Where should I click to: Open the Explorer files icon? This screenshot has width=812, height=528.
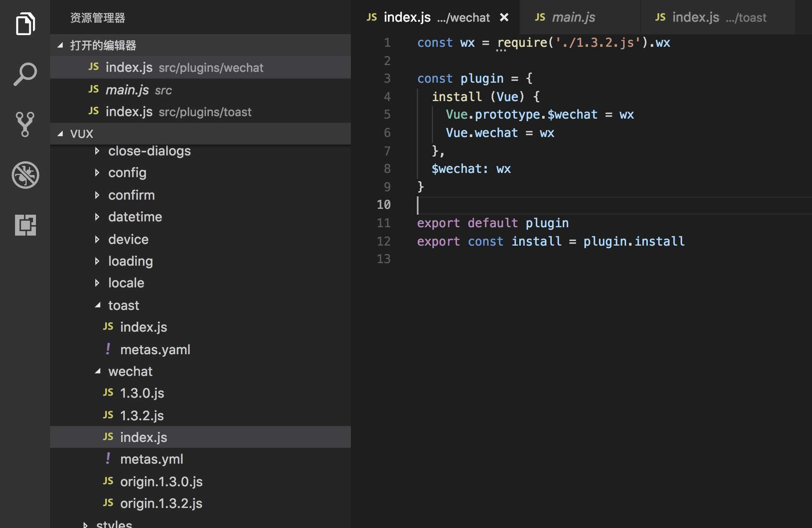(25, 24)
